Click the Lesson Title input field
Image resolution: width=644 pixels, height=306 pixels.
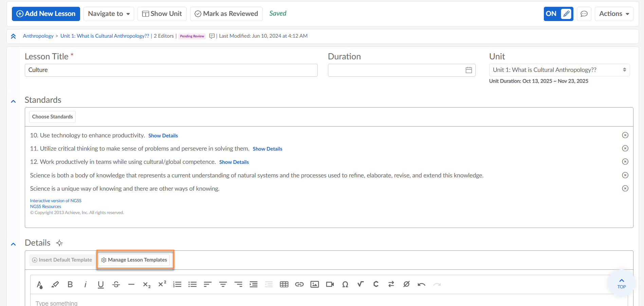tap(171, 70)
